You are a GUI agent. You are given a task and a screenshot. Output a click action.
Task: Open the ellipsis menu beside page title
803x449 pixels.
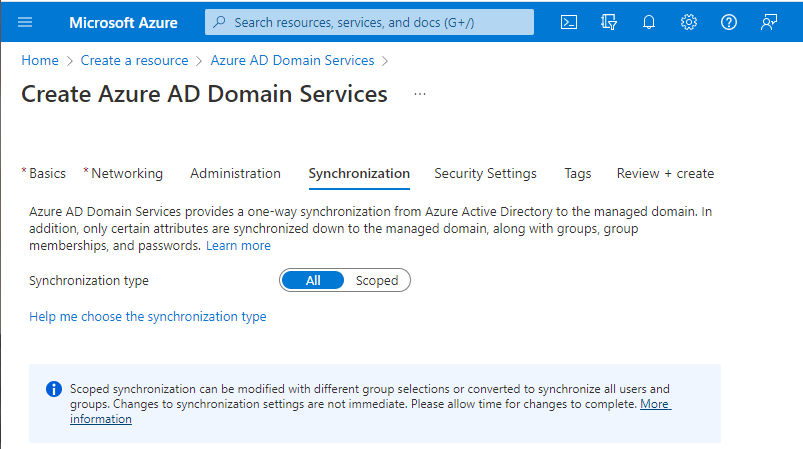[420, 94]
